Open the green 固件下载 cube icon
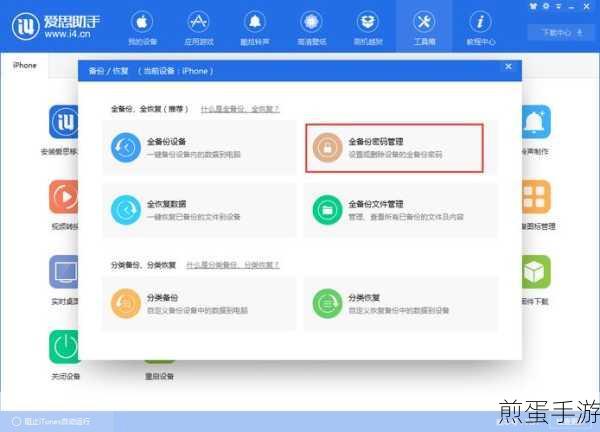Screen dimensions: 600x432 point(536,272)
